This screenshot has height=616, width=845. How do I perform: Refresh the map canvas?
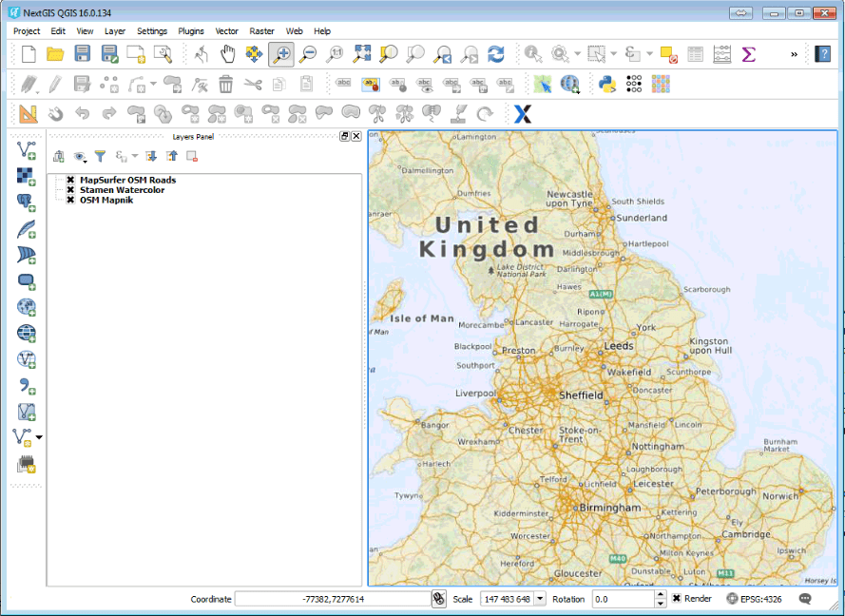click(x=495, y=54)
